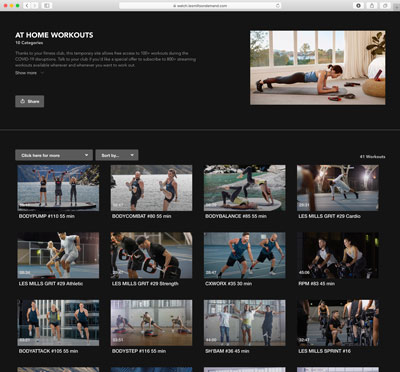Show the tab overview icon
Viewport: 400px width, 372px height.
pyautogui.click(x=385, y=6)
